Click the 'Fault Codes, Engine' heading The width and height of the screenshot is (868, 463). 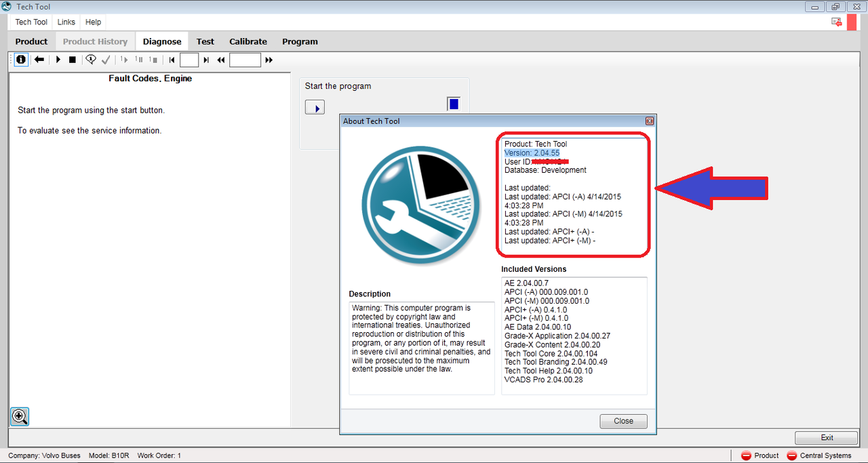pyautogui.click(x=151, y=79)
